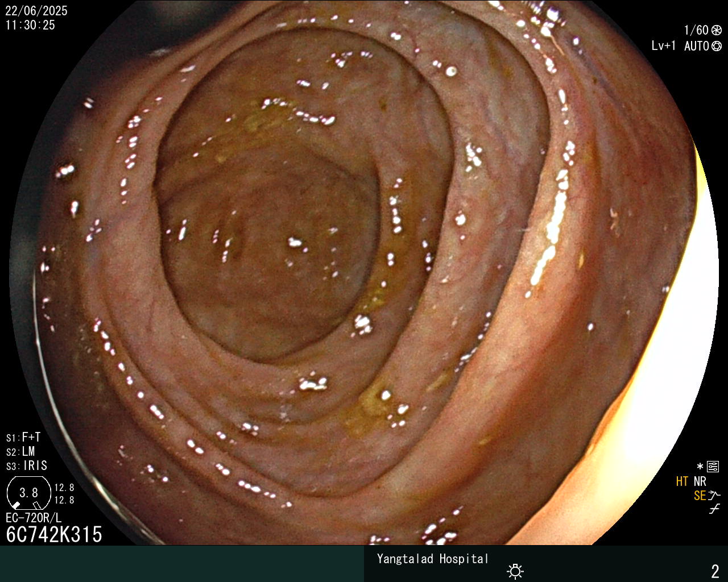
Task: Click the lower 12.8 diameter value
Action: (64, 500)
